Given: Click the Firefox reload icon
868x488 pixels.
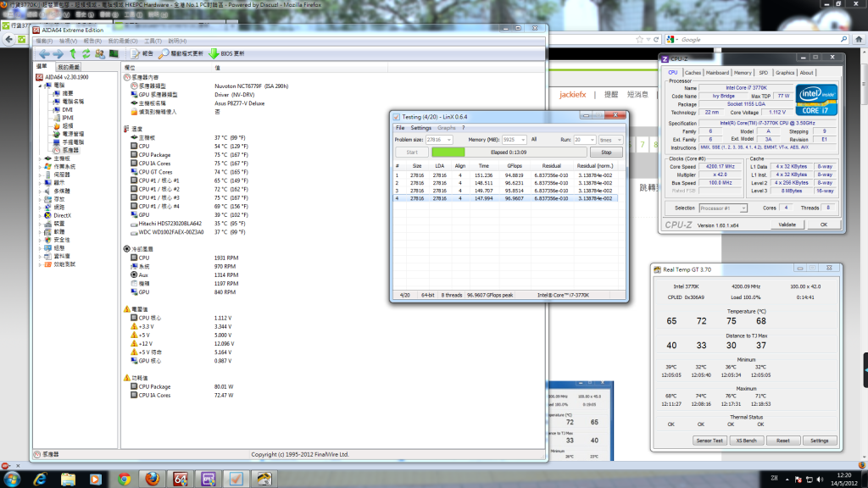Looking at the screenshot, I should point(657,39).
